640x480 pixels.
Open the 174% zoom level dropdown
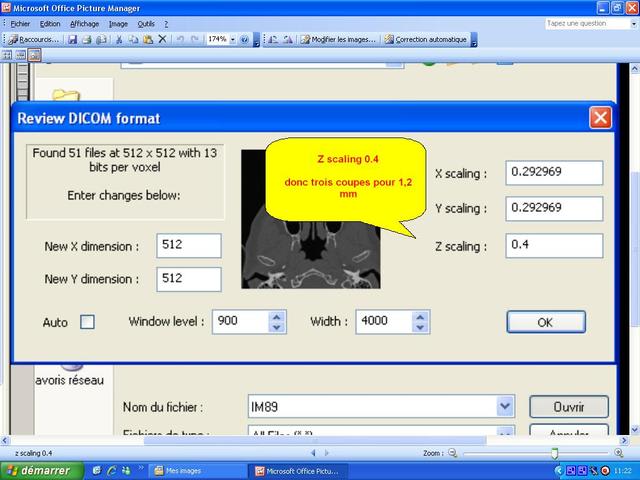pos(233,40)
